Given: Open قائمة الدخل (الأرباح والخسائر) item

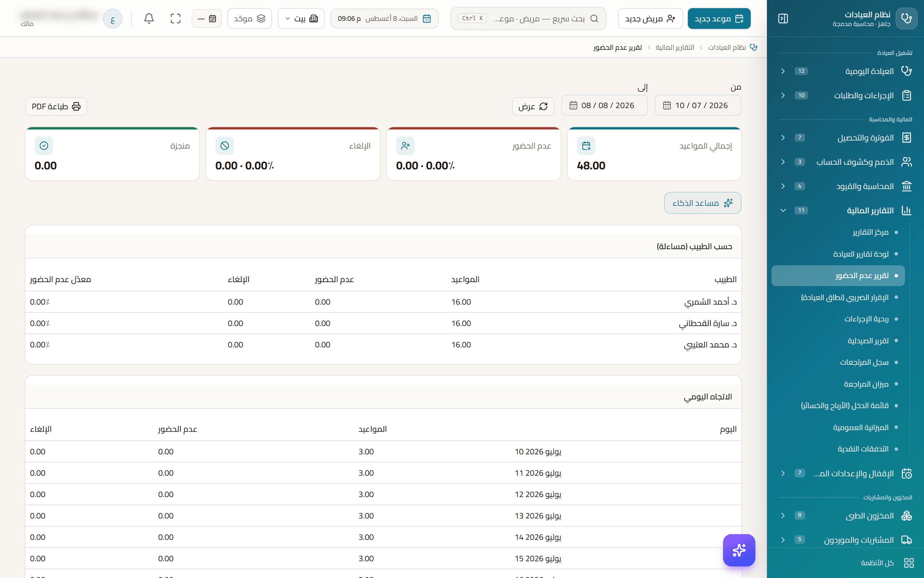Looking at the screenshot, I should pyautogui.click(x=838, y=406).
